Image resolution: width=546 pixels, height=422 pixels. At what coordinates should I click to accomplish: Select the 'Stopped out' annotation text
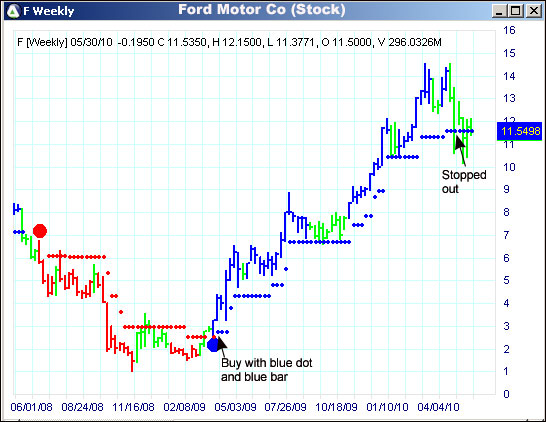point(463,182)
